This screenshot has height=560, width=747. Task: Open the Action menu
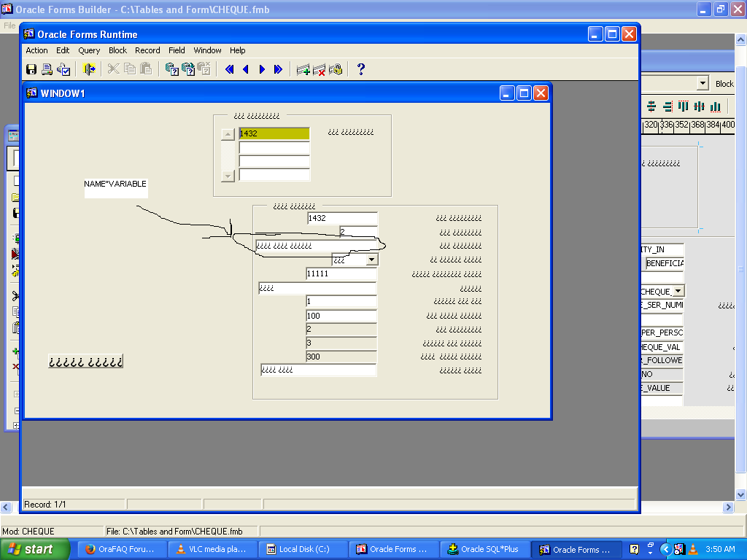tap(36, 50)
